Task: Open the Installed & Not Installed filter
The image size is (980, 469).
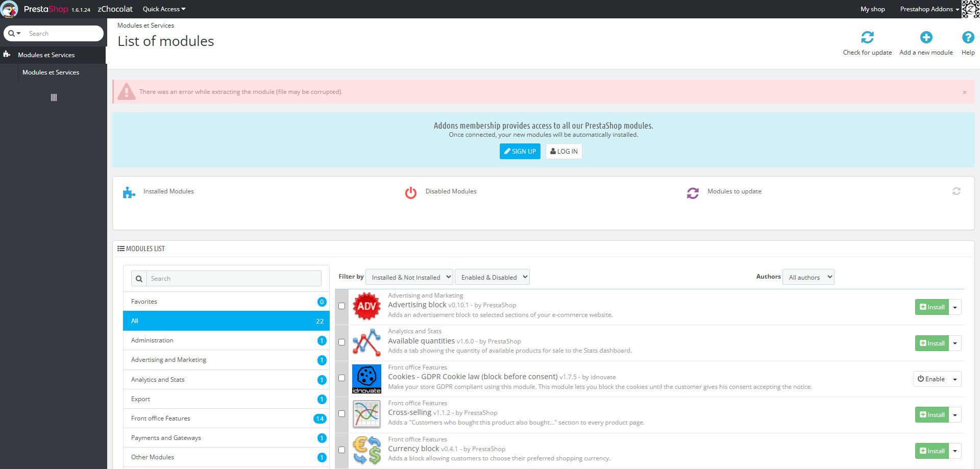Action: coord(409,277)
